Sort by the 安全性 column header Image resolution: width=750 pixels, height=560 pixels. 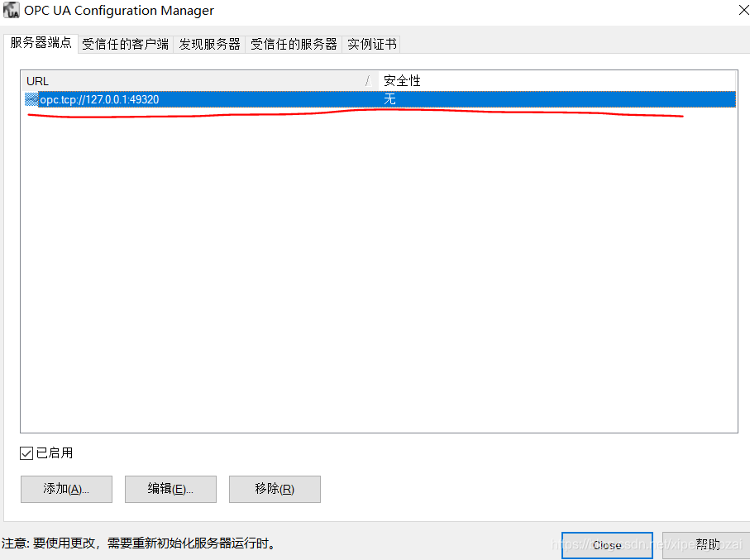pos(557,81)
